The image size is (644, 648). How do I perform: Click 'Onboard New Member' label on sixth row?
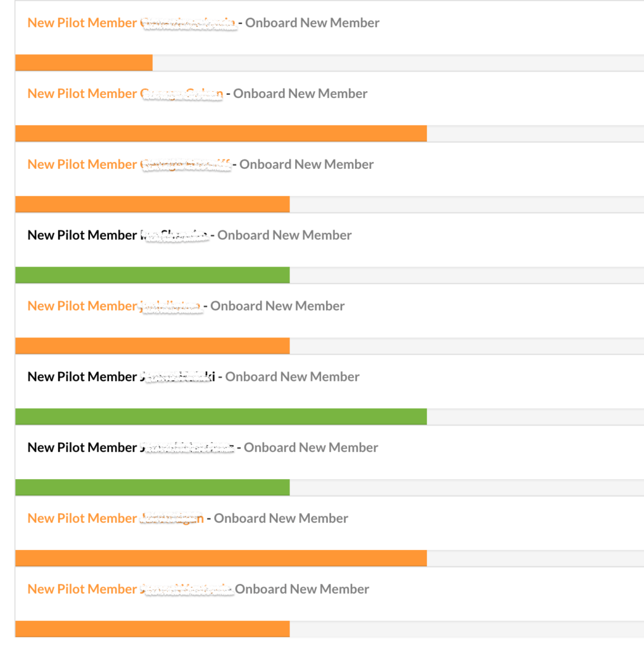[292, 376]
